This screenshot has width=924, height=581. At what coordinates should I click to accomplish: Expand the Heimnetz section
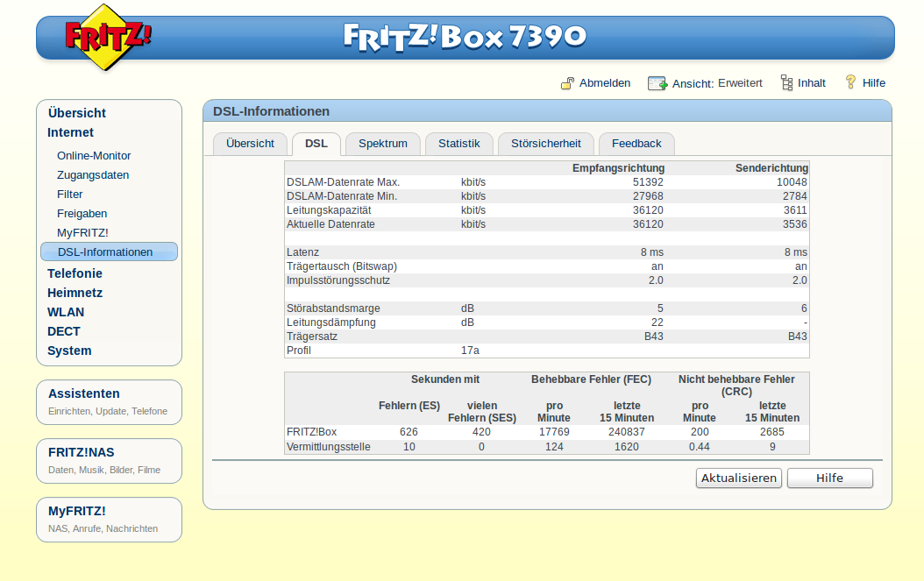(75, 293)
